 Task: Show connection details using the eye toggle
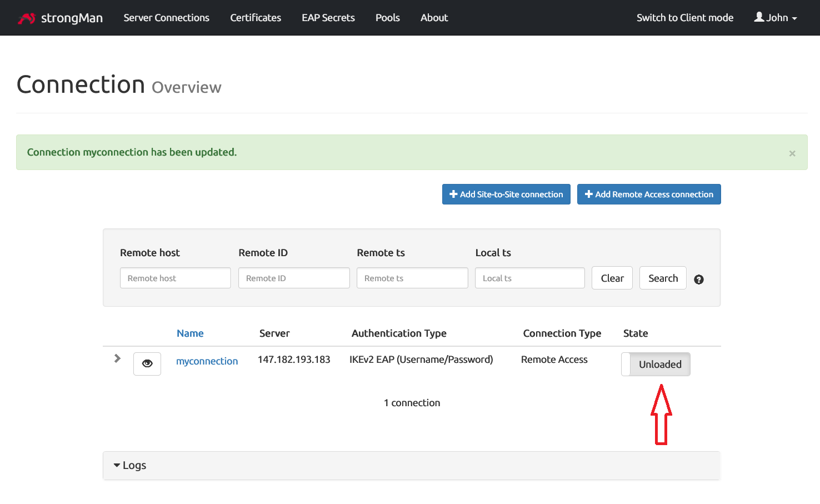[x=147, y=363]
